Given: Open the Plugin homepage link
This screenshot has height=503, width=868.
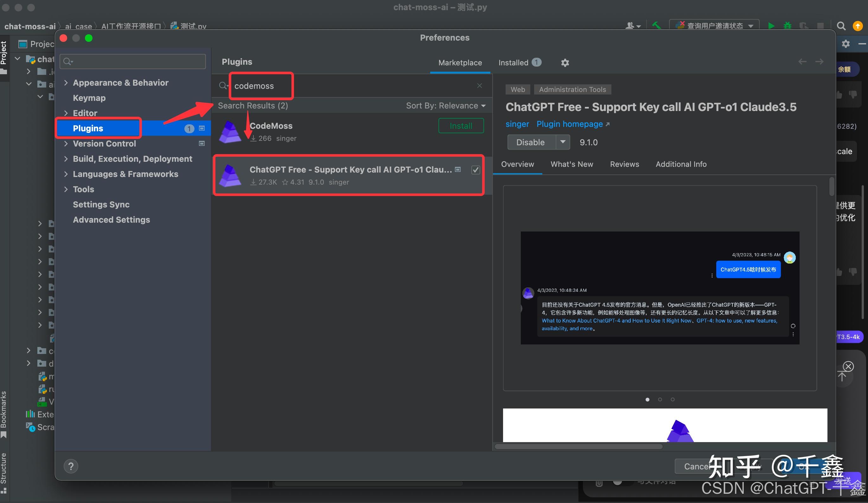Looking at the screenshot, I should [570, 124].
